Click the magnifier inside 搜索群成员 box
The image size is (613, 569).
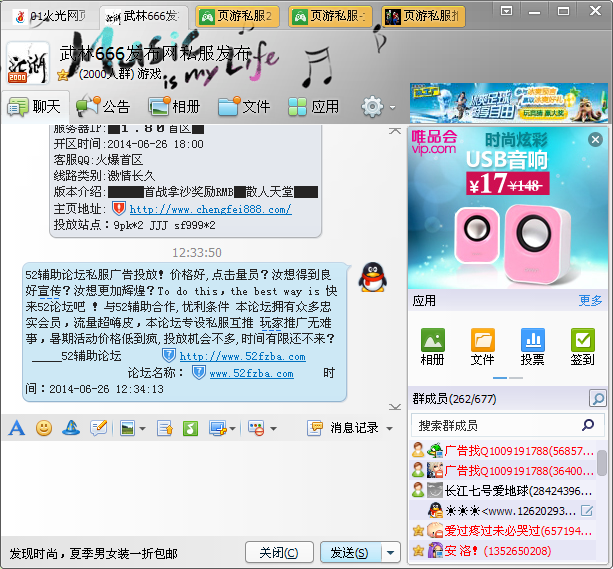click(588, 425)
